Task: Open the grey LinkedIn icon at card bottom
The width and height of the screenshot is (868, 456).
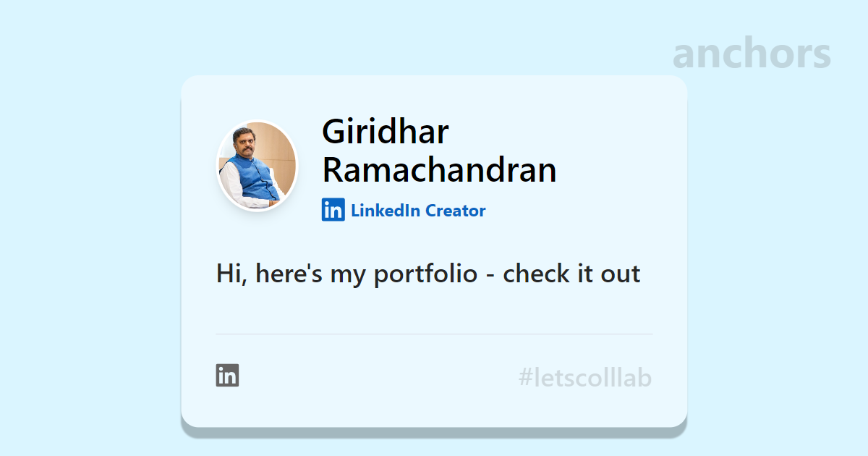Action: point(227,376)
